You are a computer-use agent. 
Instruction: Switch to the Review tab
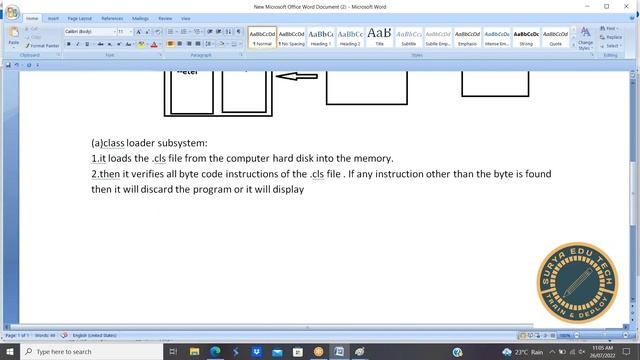tap(165, 18)
